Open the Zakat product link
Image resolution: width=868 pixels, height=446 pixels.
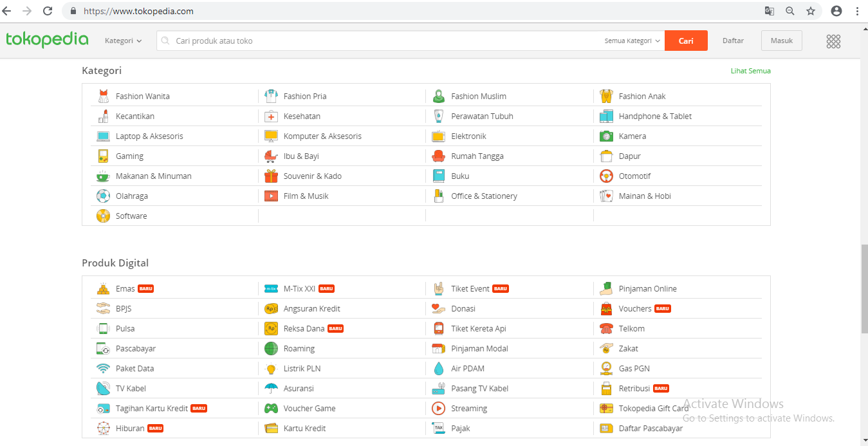629,349
